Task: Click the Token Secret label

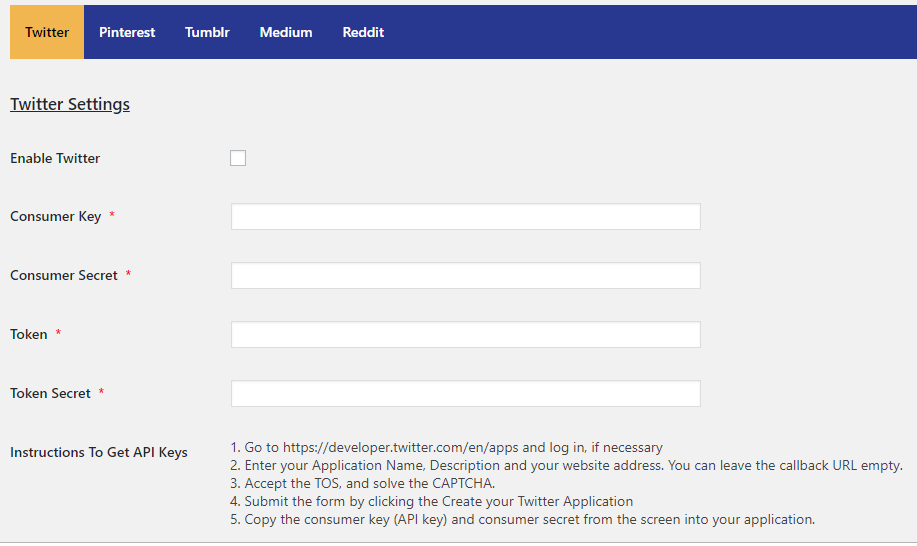Action: tap(50, 394)
